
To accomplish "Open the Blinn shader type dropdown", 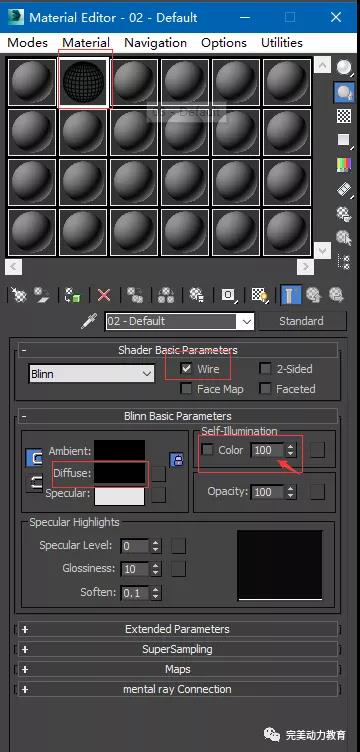I will [x=92, y=374].
